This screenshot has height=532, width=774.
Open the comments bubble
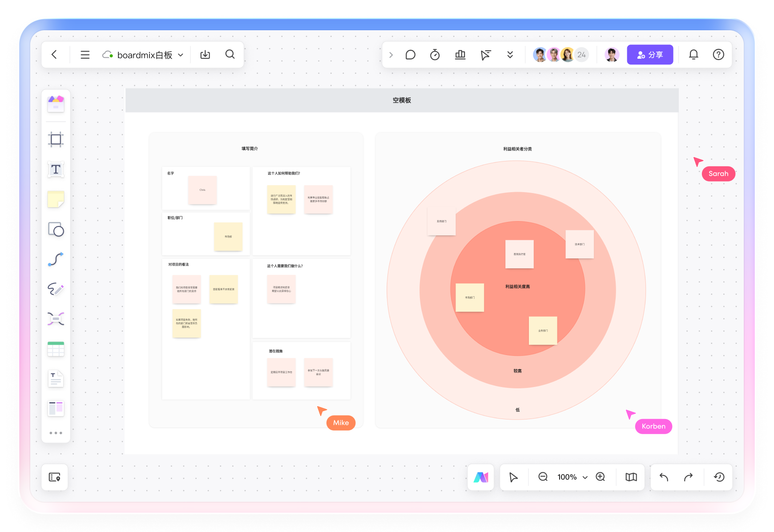410,55
